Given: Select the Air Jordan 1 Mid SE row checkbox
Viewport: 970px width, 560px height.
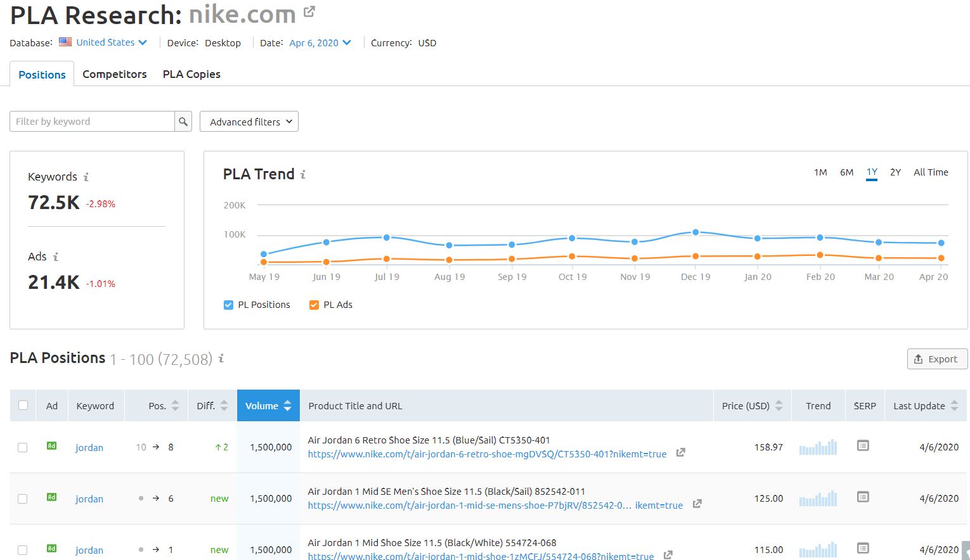Looking at the screenshot, I should coord(23,499).
